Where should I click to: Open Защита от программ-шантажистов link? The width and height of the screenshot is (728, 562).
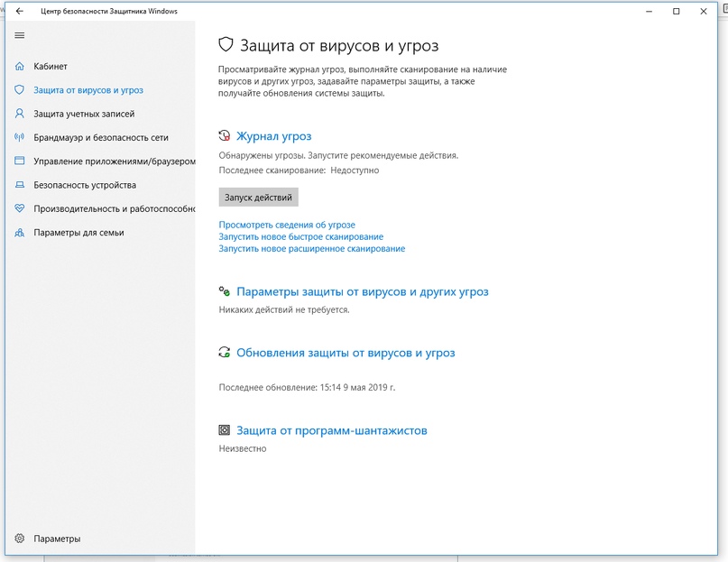point(332,430)
